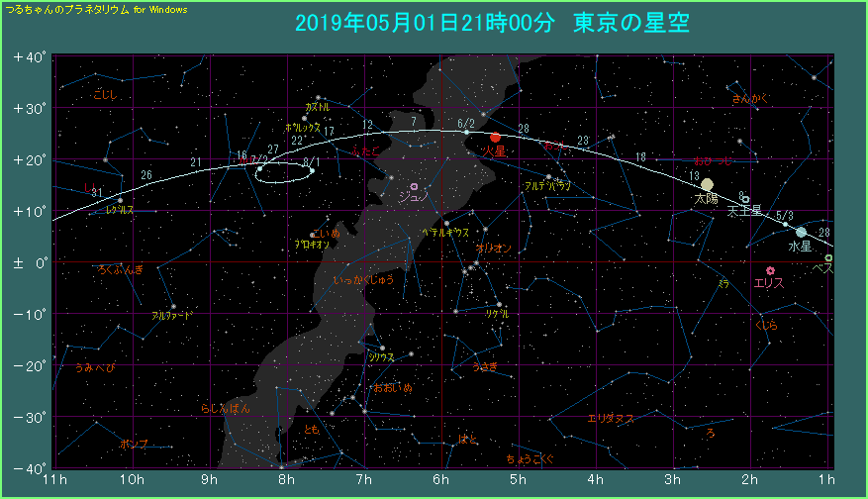Select the Aldebaran (アルデバラン) star label
This screenshot has height=499, width=868.
(x=545, y=186)
